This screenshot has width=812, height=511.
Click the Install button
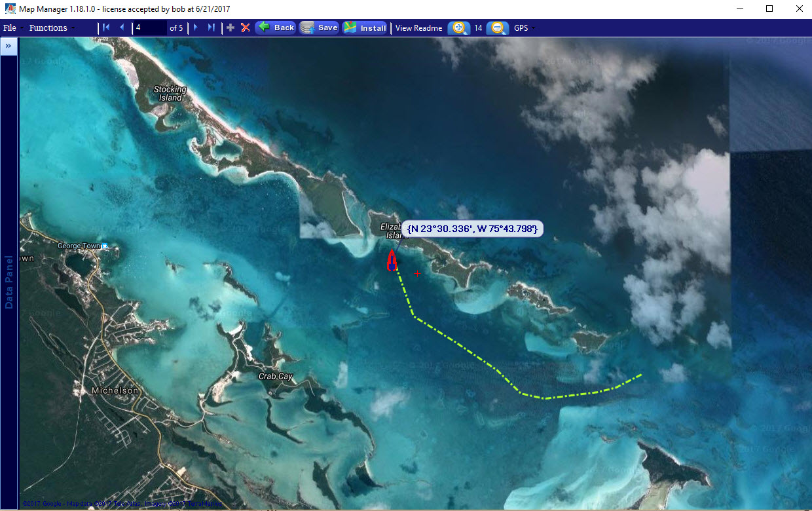coord(365,28)
